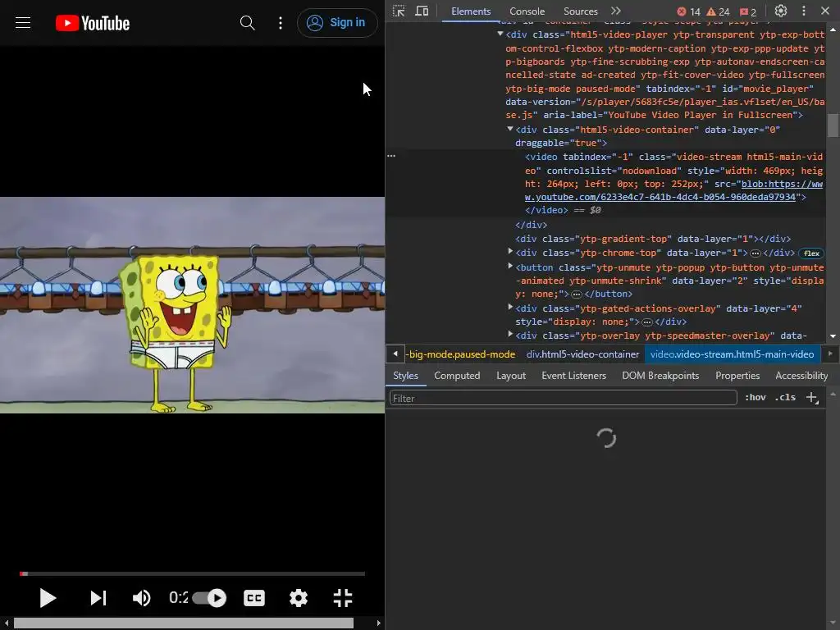Select the ytp-gradient-top div line

point(653,239)
